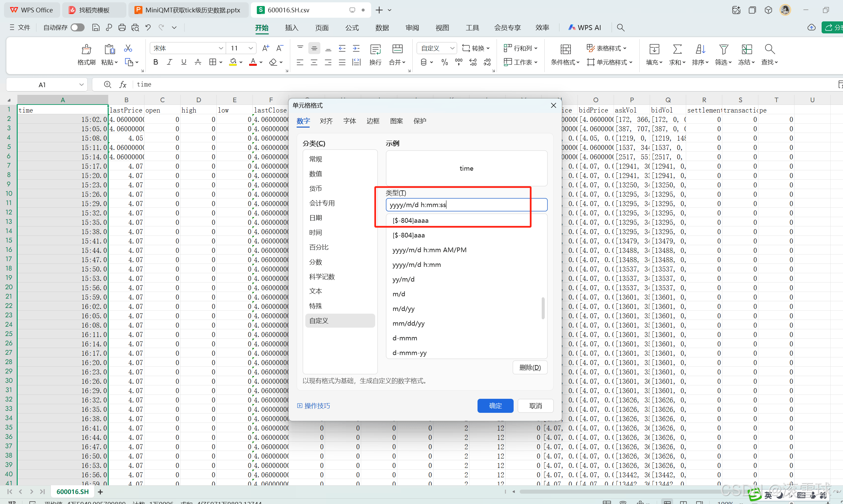Click the 操作技巧 link
Viewport: 843px width, 504px height.
(316, 405)
